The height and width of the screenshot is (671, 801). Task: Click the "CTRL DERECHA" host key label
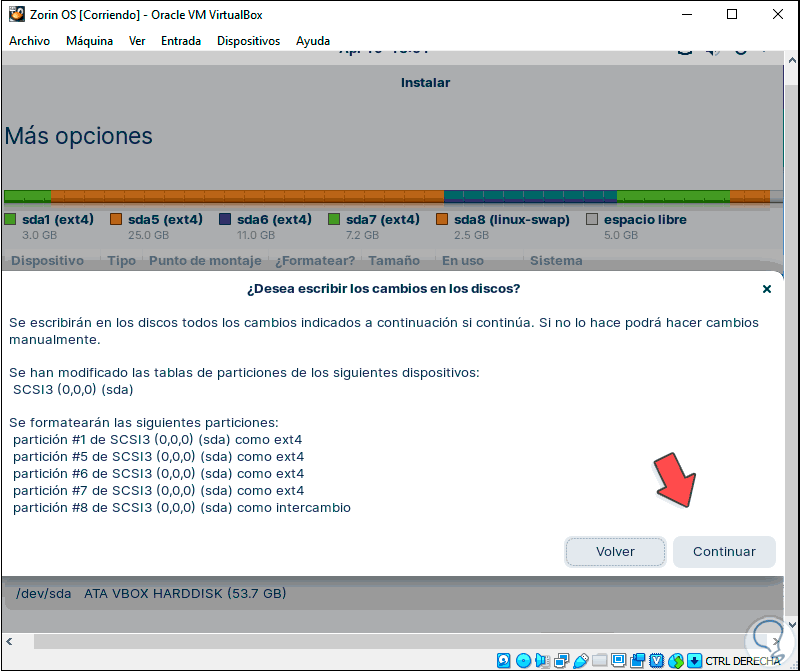point(742,661)
